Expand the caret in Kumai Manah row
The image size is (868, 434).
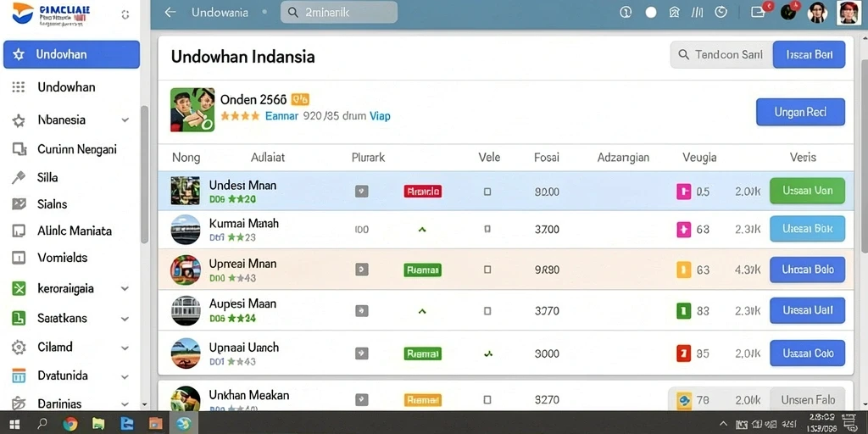tap(422, 229)
